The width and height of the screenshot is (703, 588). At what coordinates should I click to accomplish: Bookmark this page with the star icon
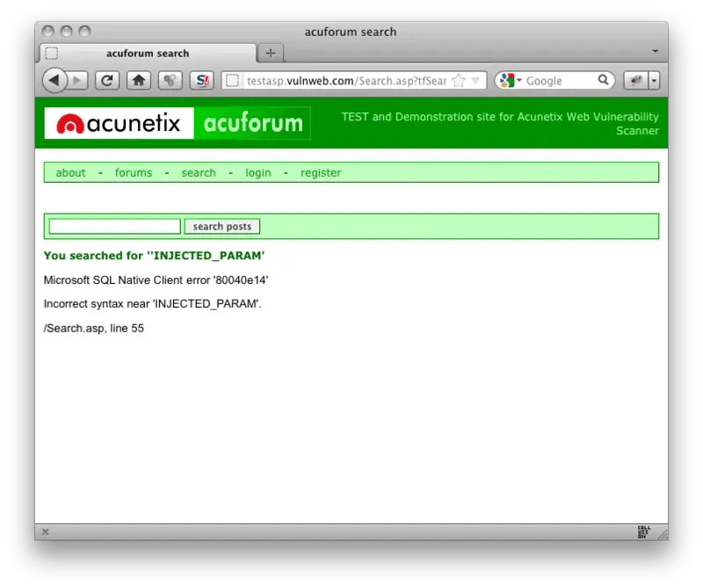458,81
